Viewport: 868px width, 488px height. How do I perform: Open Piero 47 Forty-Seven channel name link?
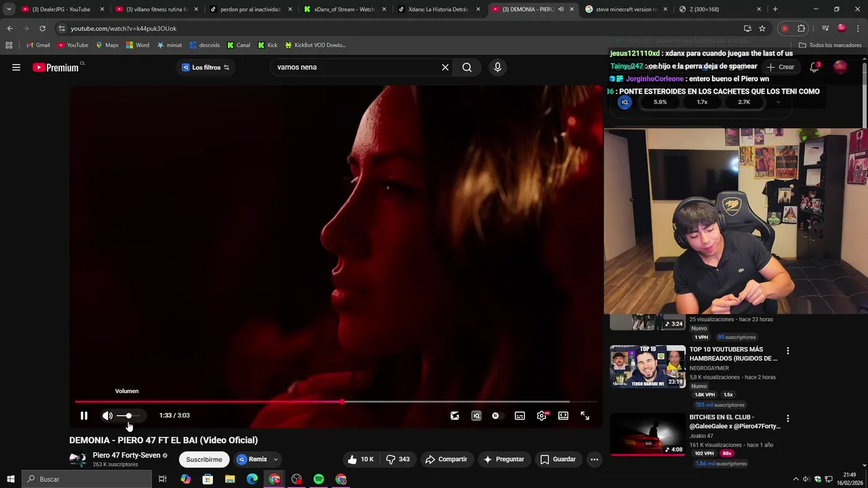click(x=127, y=455)
